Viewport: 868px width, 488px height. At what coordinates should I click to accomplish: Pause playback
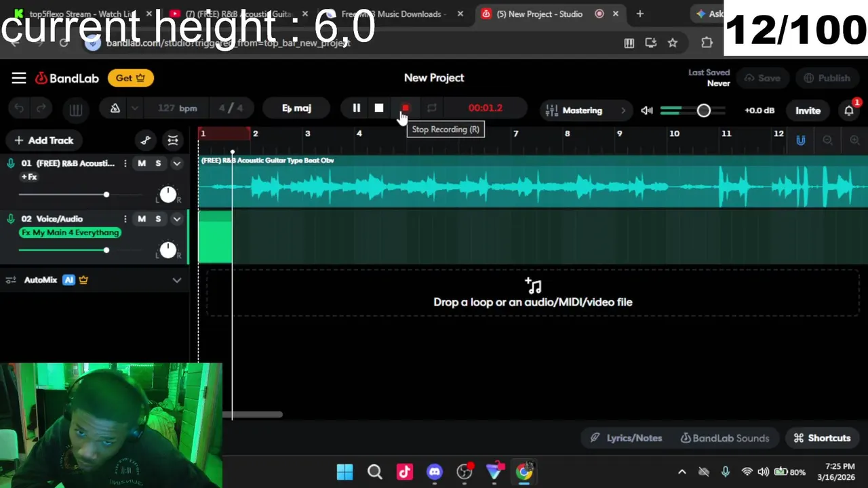(x=356, y=108)
